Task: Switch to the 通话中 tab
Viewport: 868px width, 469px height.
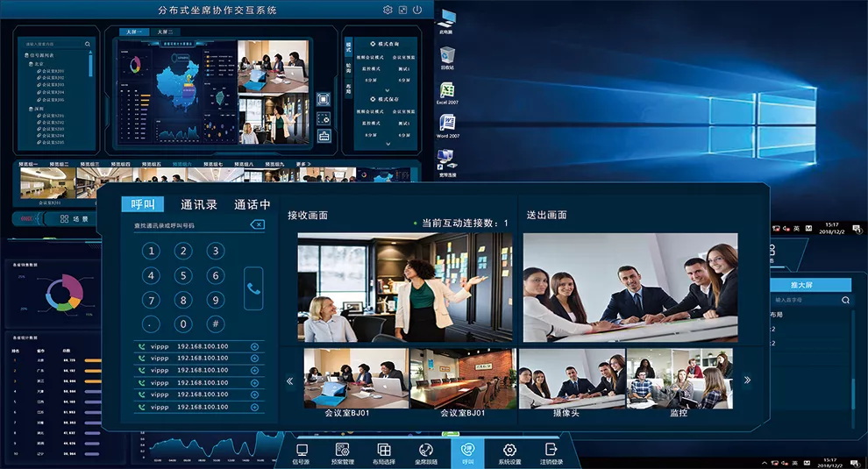Action: click(x=252, y=204)
